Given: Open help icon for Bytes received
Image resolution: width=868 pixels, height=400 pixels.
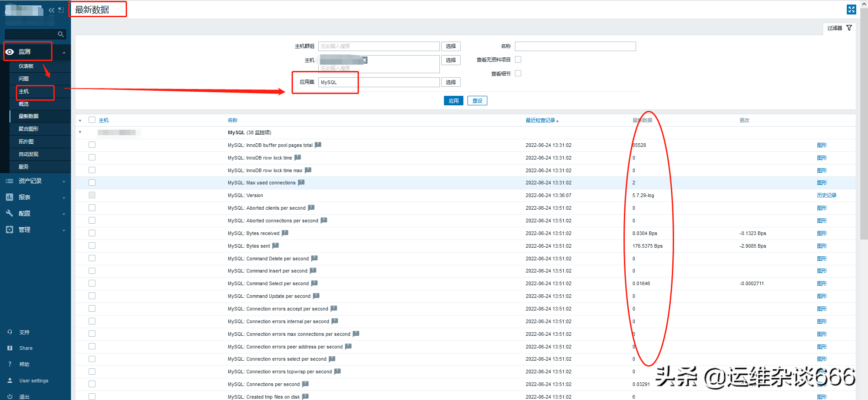Looking at the screenshot, I should click(285, 233).
